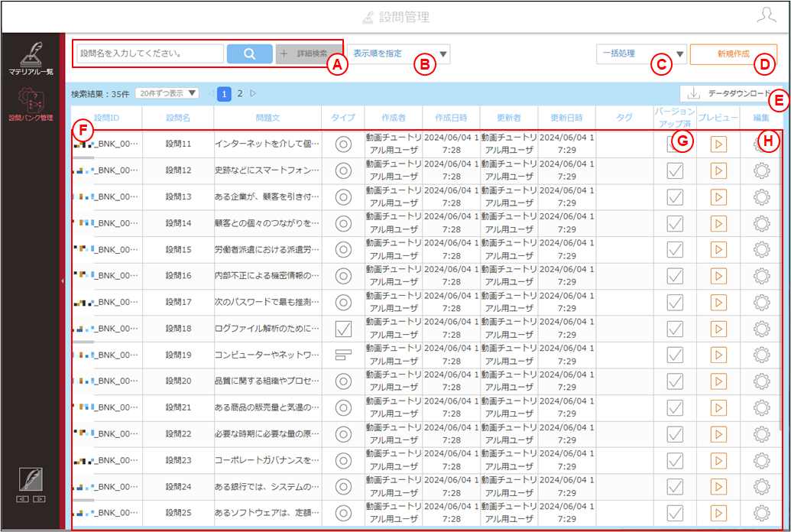This screenshot has width=791, height=532.
Task: Sort by 設問ID column header
Action: click(106, 118)
